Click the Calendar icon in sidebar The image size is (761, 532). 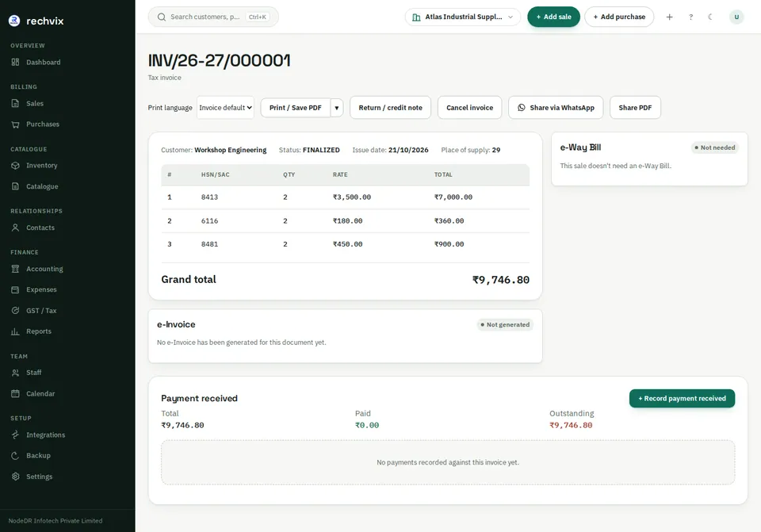pos(16,394)
